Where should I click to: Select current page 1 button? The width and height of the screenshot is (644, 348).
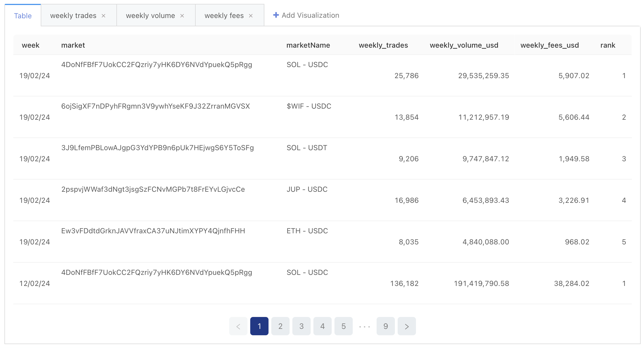click(x=259, y=326)
